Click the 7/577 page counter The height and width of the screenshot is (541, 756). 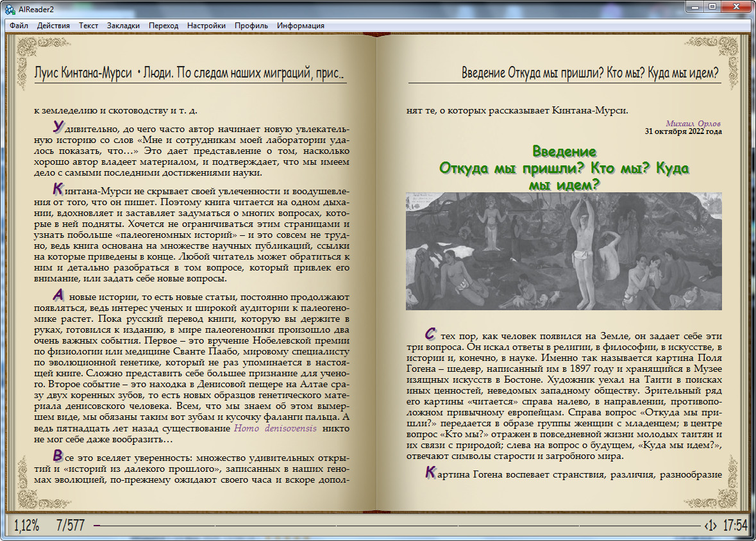(71, 525)
